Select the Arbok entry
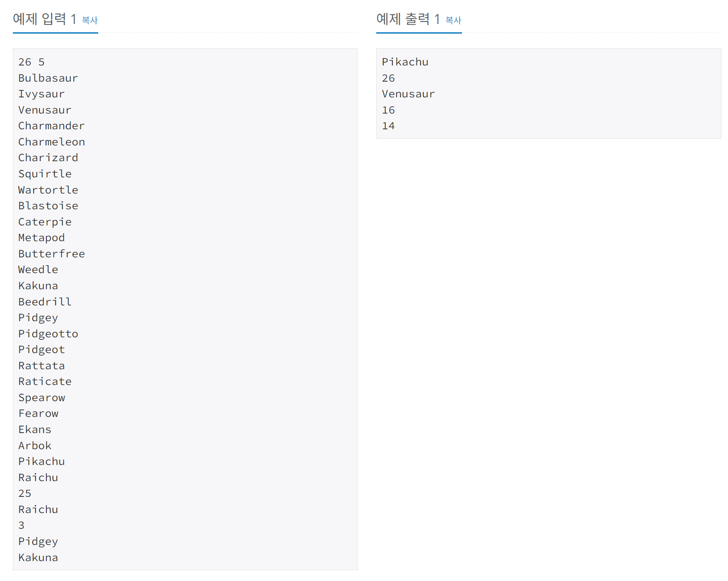The width and height of the screenshot is (728, 581). (35, 446)
